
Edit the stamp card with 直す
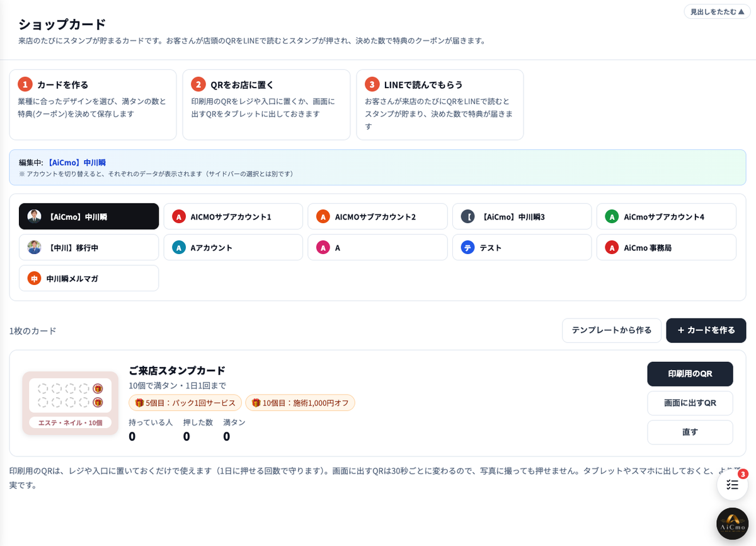tap(690, 432)
